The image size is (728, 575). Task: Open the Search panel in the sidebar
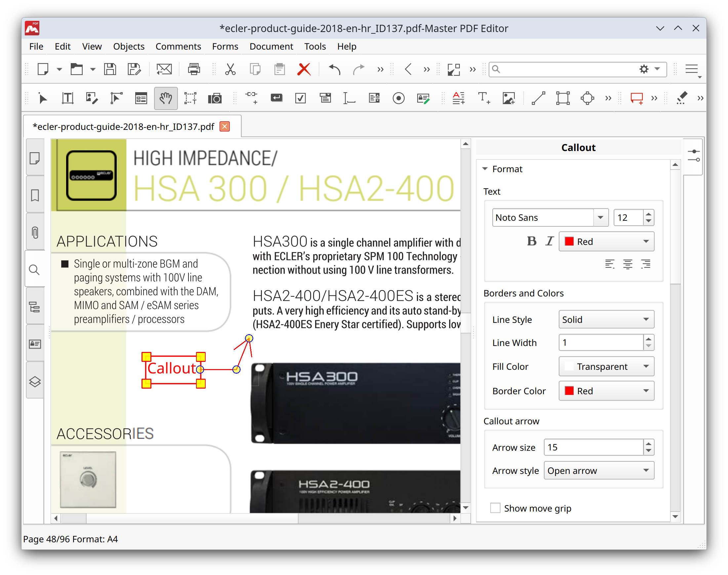pyautogui.click(x=35, y=269)
